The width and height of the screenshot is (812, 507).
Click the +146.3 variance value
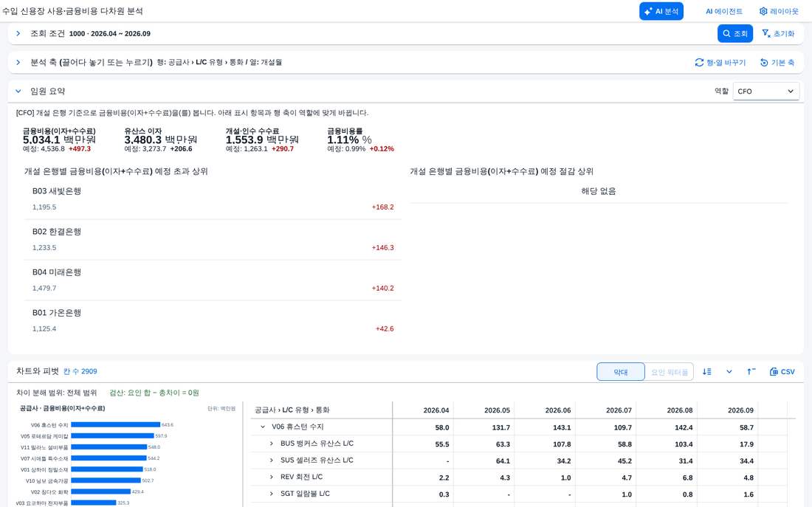(382, 247)
